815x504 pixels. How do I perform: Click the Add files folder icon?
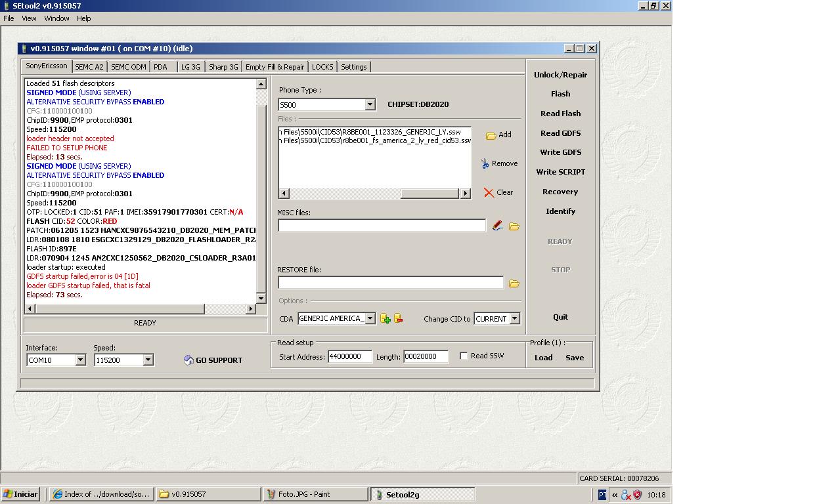coord(491,135)
